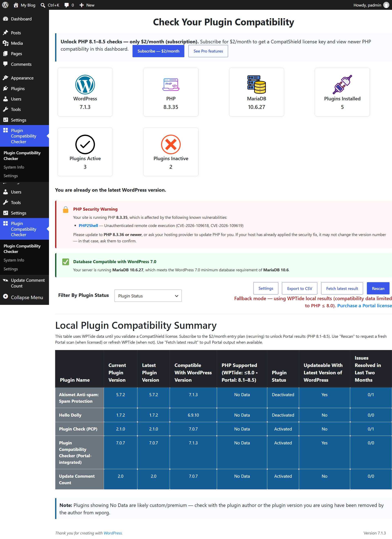Open My Blog home icon
The height and width of the screenshot is (539, 392).
tap(16, 5)
